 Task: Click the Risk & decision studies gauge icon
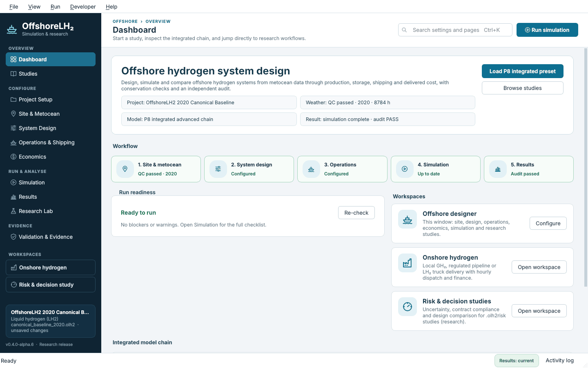click(x=408, y=307)
